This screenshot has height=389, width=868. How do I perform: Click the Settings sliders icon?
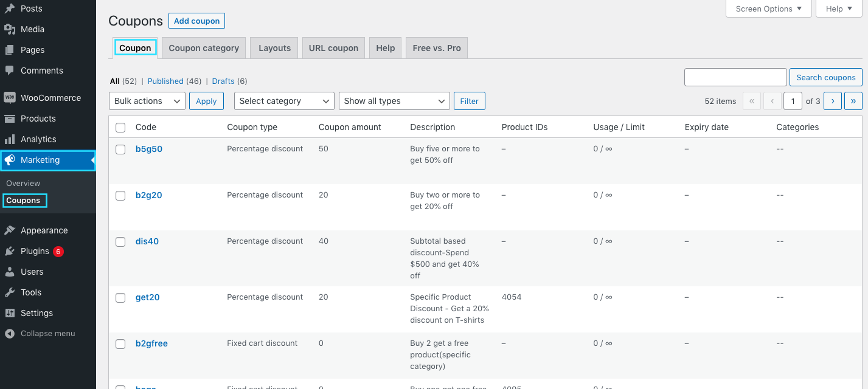pyautogui.click(x=10, y=313)
